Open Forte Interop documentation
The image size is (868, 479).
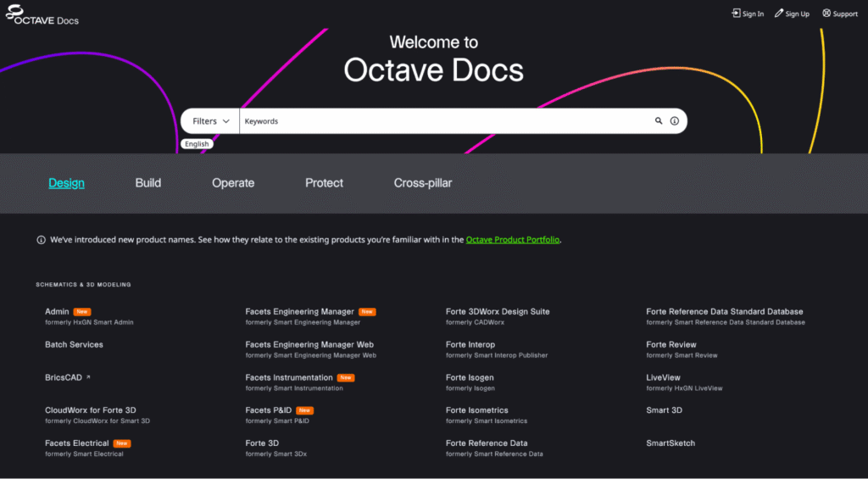coord(470,344)
